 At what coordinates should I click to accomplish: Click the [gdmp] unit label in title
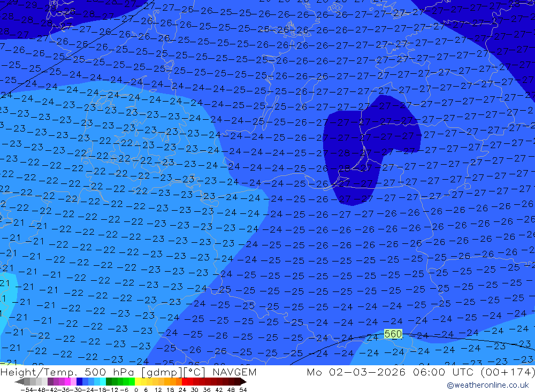pyautogui.click(x=162, y=372)
